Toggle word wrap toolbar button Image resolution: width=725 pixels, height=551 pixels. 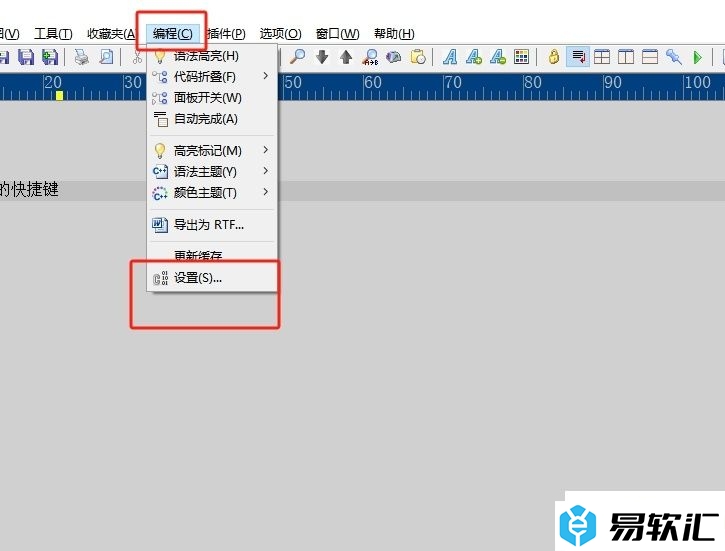[x=578, y=57]
